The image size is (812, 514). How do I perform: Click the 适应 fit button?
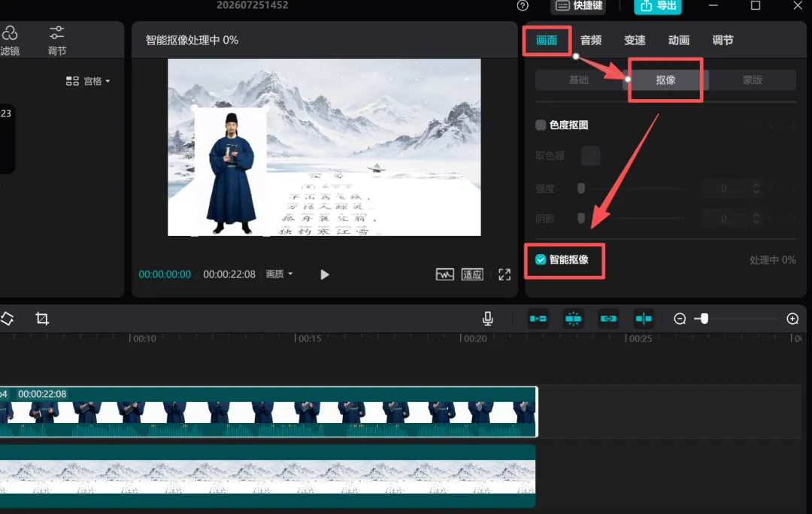[x=472, y=274]
